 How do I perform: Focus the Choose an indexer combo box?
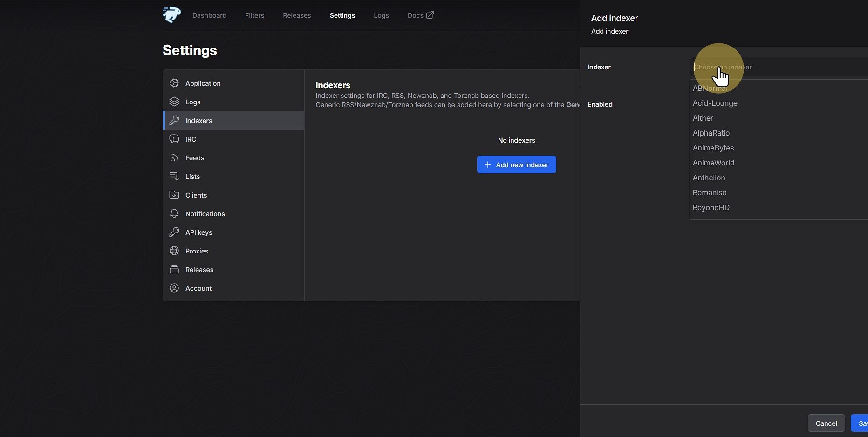click(779, 67)
